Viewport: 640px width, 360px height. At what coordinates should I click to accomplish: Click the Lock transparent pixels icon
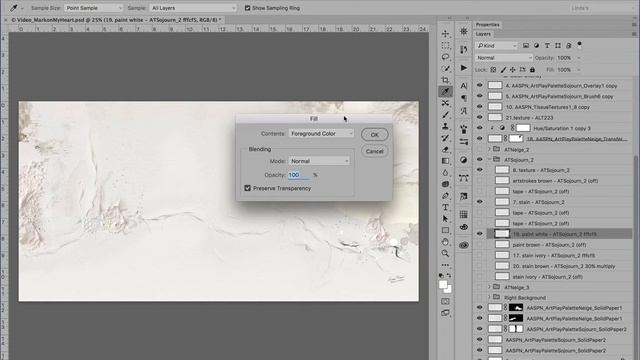[x=493, y=70]
